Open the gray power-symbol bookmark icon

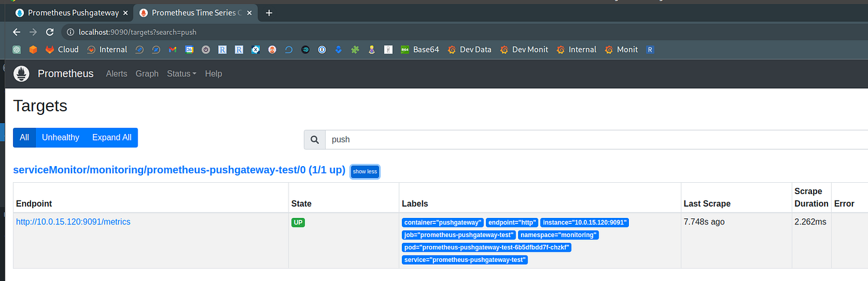click(x=206, y=49)
